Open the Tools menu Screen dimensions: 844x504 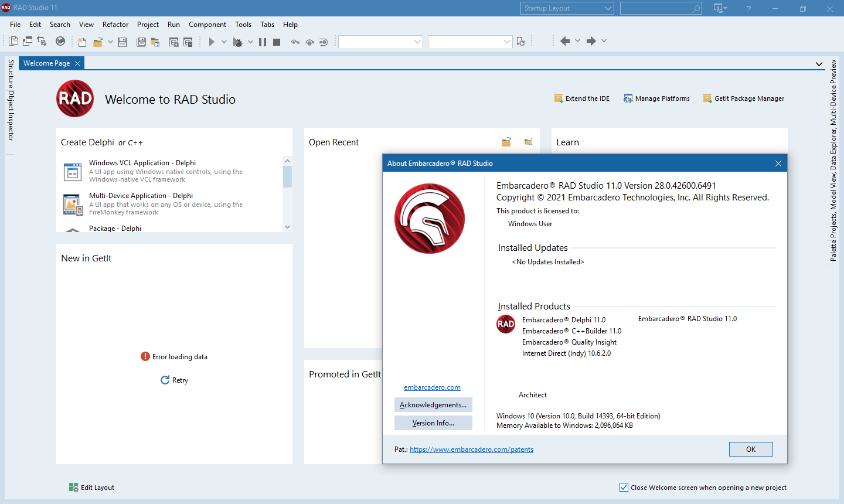[243, 25]
